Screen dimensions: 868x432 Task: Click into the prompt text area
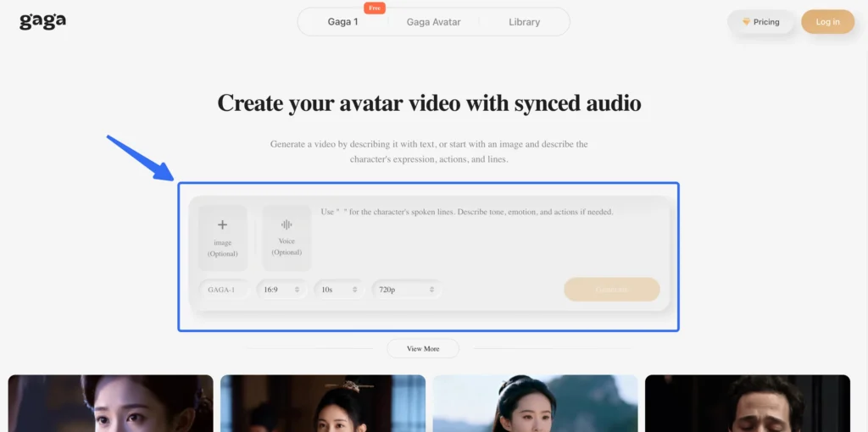490,238
